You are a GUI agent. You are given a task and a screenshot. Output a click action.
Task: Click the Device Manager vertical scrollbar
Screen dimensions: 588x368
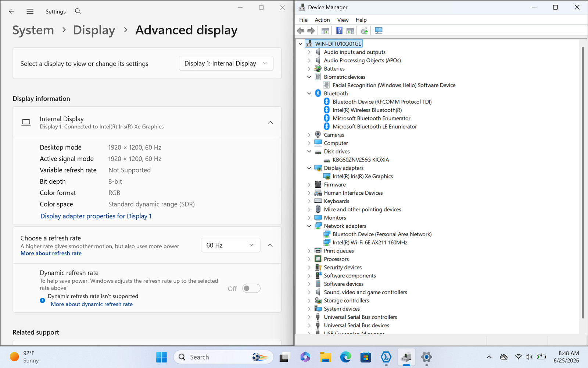click(x=583, y=183)
